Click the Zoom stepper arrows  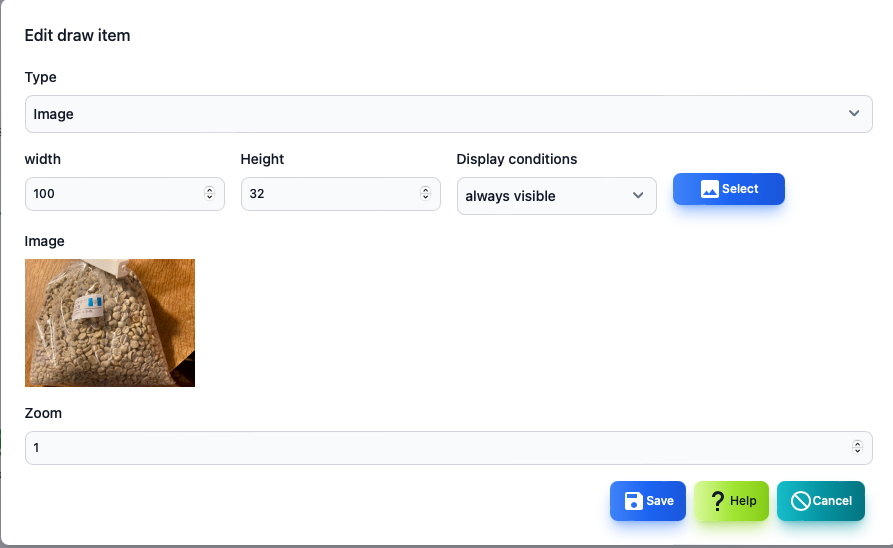(857, 447)
